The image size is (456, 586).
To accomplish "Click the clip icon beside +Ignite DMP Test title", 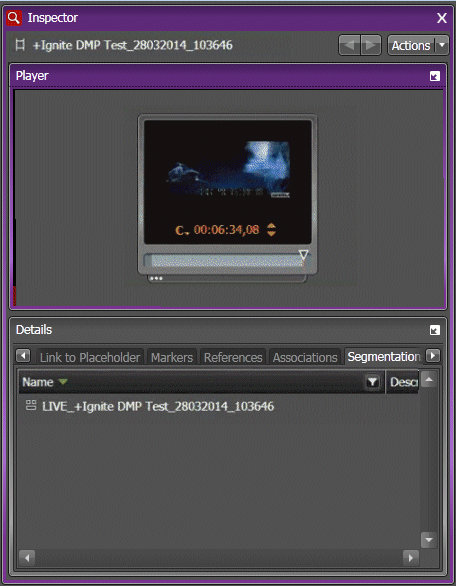I will point(20,45).
